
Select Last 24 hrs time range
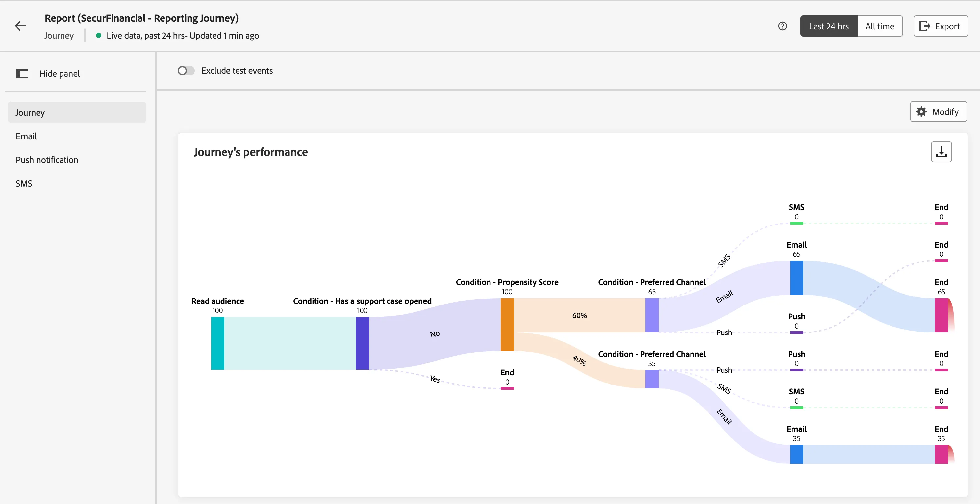(x=829, y=26)
